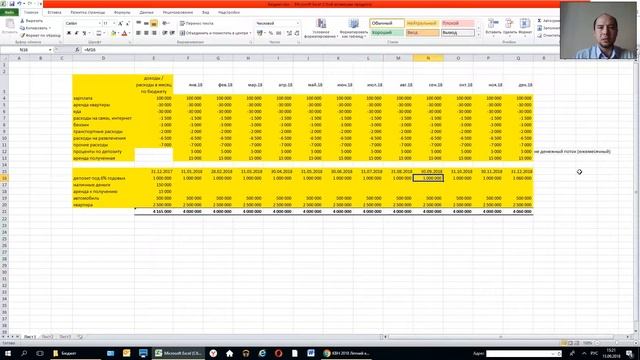Switch to the Вставка (Insert) ribbon tab
Screen dimensions: 640x360
pos(54,13)
